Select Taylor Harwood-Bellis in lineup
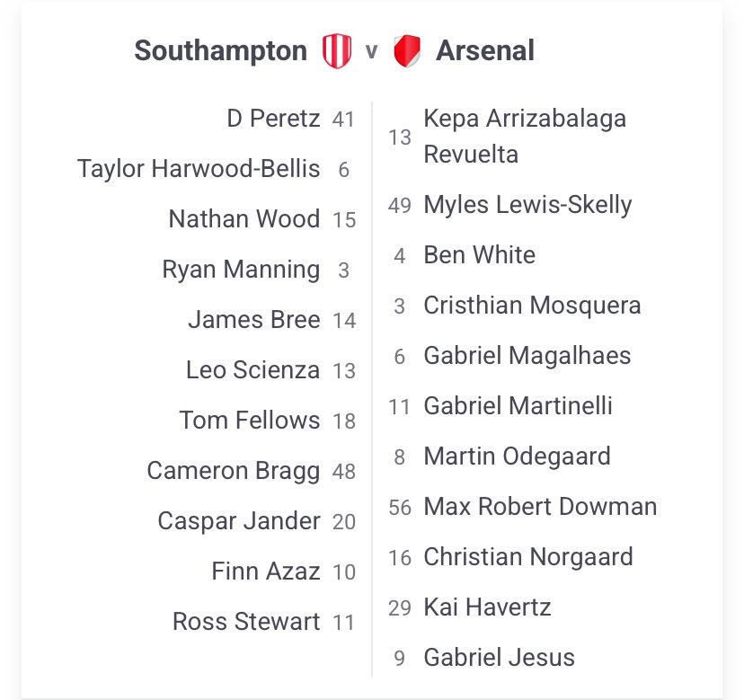The height and width of the screenshot is (700, 744). 199,169
